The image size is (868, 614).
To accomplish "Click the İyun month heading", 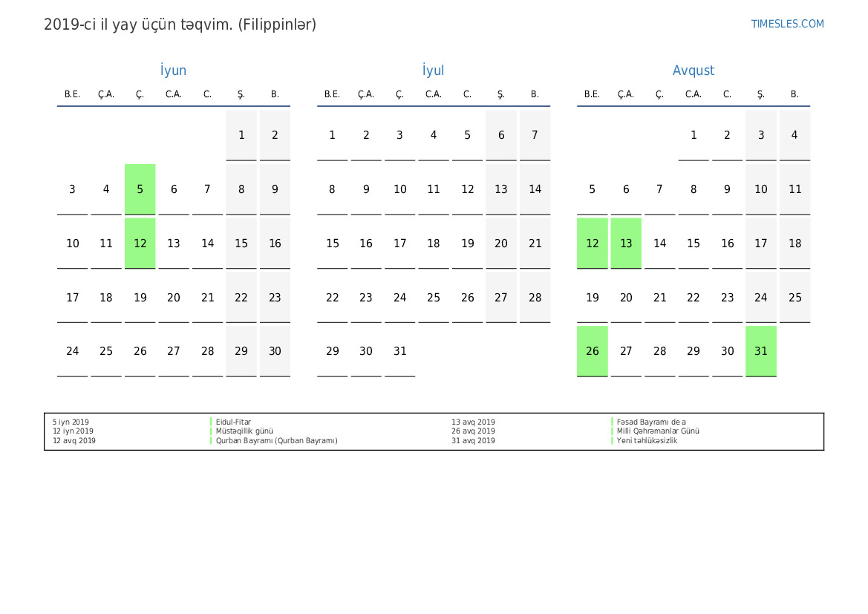I will coord(173,71).
